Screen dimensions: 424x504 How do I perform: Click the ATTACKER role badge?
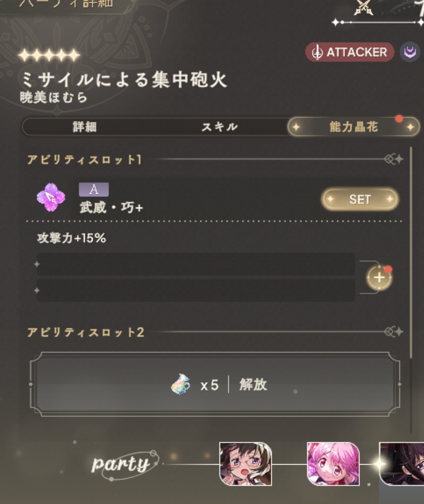click(350, 52)
